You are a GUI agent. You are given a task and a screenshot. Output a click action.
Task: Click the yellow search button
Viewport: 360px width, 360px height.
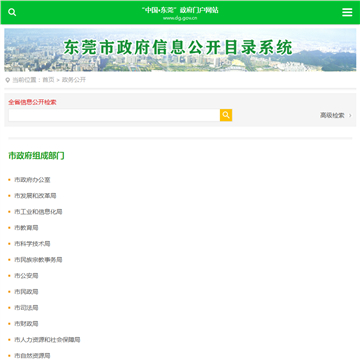coord(226,115)
